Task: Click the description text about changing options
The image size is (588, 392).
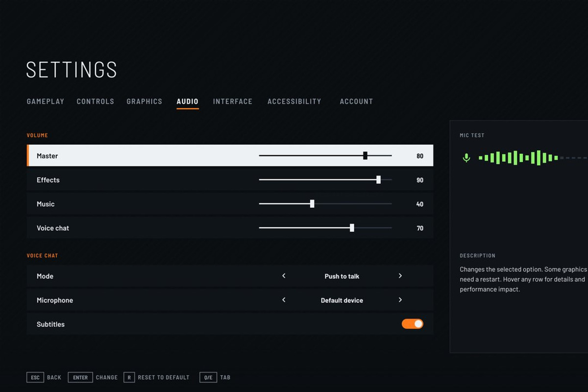Action: click(x=523, y=279)
